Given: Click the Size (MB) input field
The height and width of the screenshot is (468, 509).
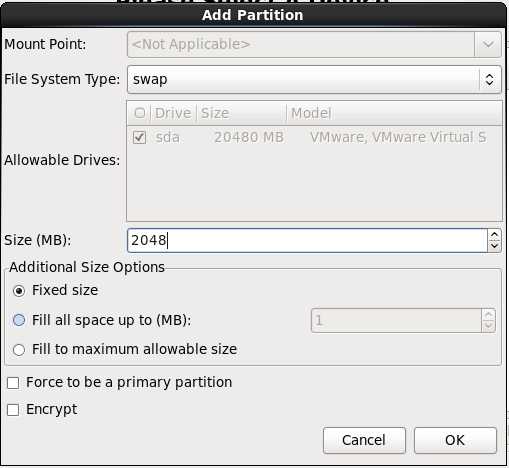Looking at the screenshot, I should tap(307, 240).
